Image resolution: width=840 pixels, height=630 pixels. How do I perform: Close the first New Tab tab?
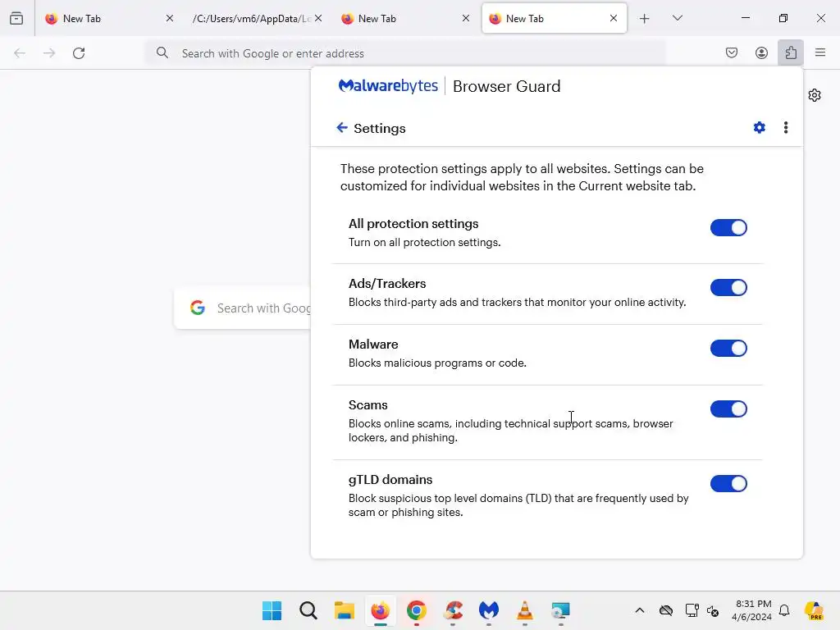click(x=170, y=18)
